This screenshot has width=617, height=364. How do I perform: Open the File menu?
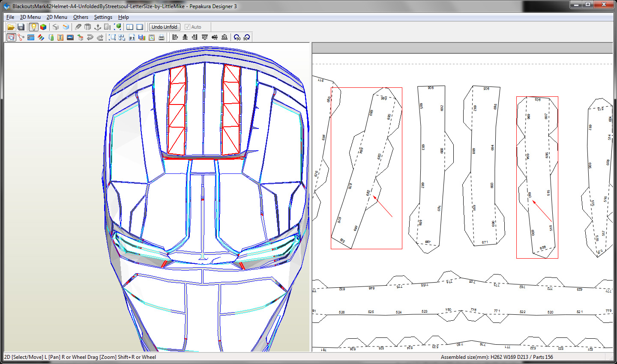point(10,17)
